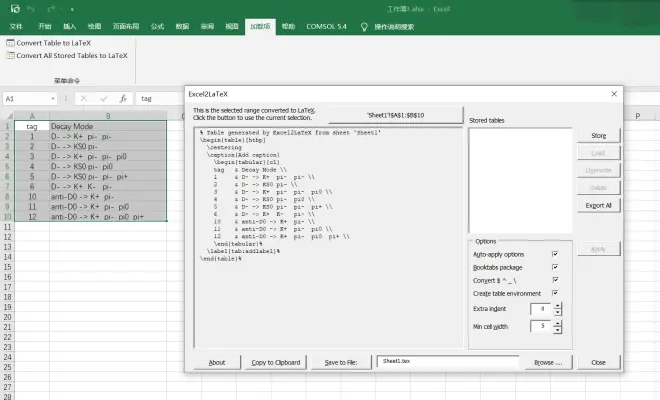The height and width of the screenshot is (400, 660).
Task: Click the Name Box showing A1
Action: (x=26, y=99)
